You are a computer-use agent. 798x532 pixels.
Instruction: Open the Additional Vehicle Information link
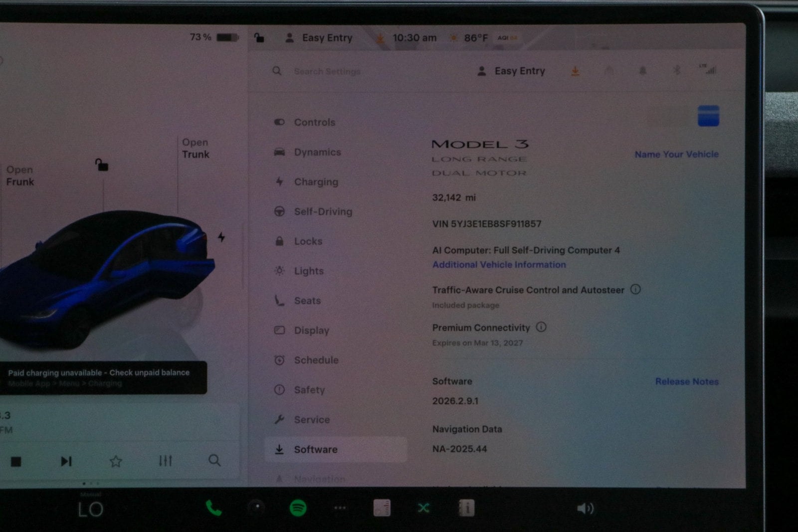pos(499,265)
